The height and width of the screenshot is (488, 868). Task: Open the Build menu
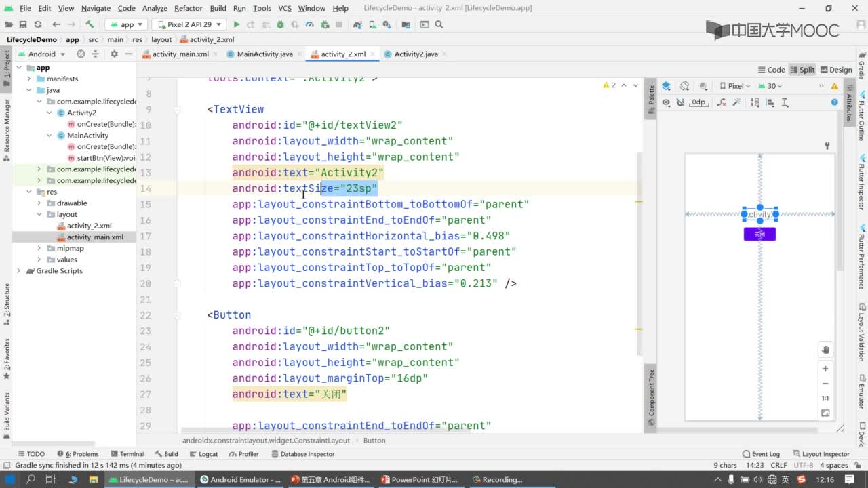(x=218, y=8)
